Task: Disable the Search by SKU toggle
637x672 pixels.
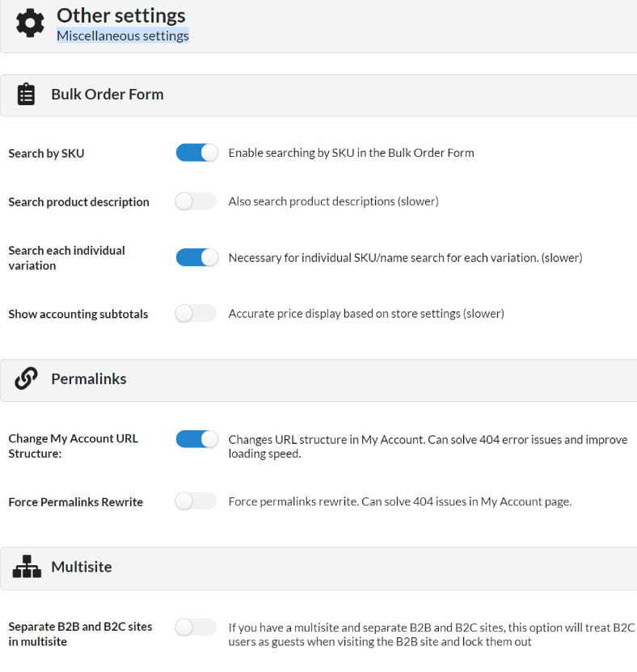Action: tap(196, 153)
